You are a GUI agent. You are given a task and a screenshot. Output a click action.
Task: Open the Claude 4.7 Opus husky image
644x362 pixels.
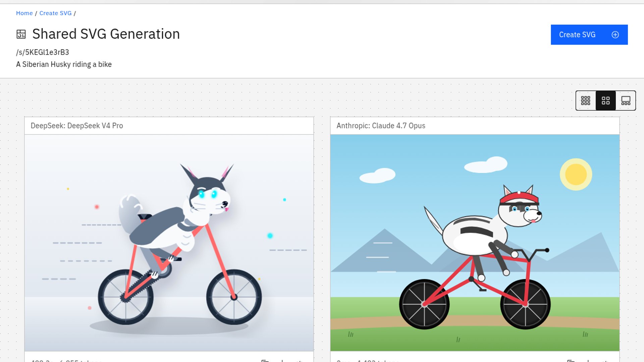click(x=475, y=243)
